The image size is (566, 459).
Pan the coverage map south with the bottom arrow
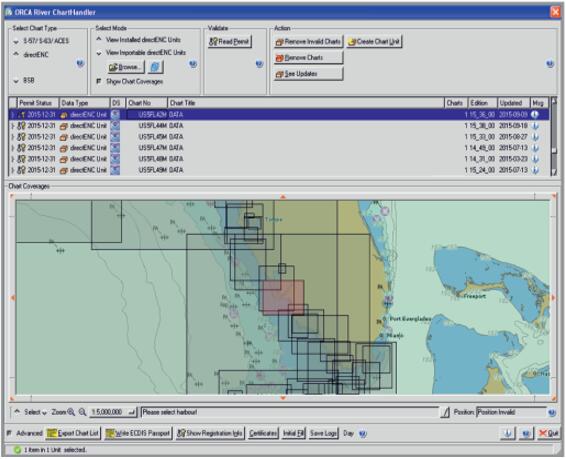tap(283, 398)
